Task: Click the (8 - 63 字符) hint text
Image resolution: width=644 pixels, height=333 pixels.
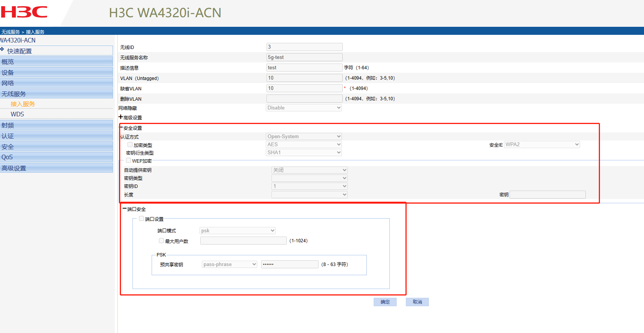Action: tap(335, 264)
